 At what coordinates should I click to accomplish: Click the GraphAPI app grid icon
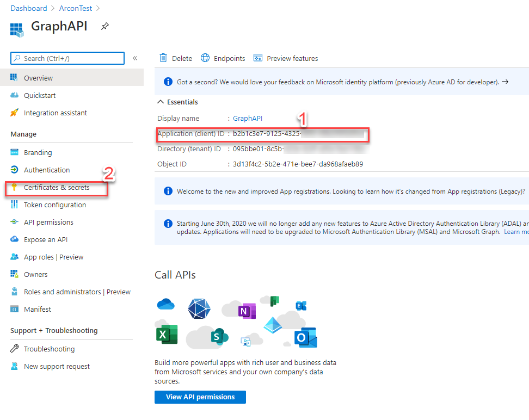point(17,30)
